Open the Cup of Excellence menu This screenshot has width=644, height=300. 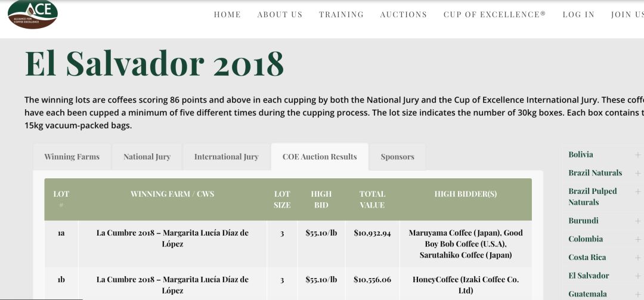tap(494, 15)
